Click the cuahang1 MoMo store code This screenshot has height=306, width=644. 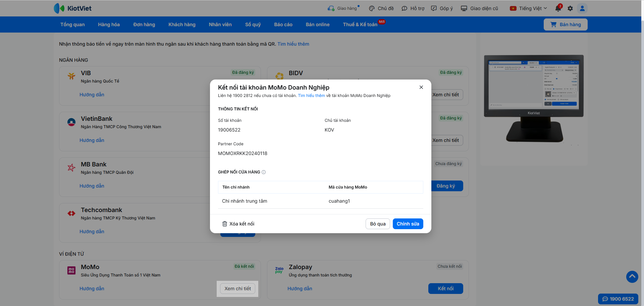(x=339, y=201)
